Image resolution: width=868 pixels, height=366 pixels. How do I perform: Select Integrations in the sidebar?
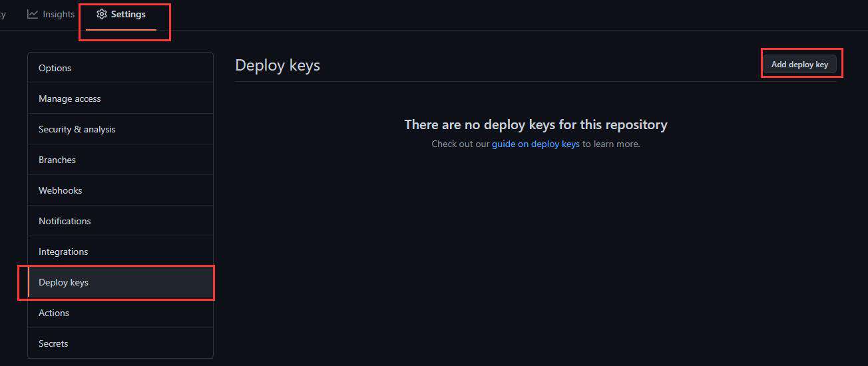coord(120,252)
